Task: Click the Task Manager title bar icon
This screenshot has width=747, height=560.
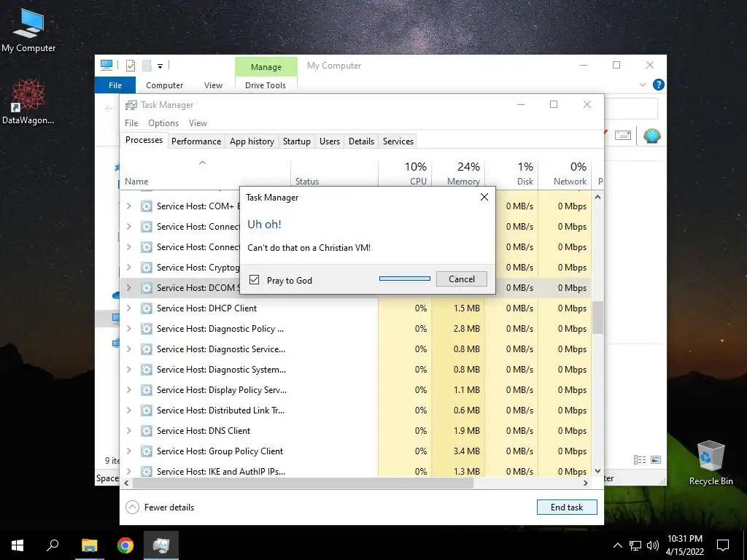Action: (131, 105)
